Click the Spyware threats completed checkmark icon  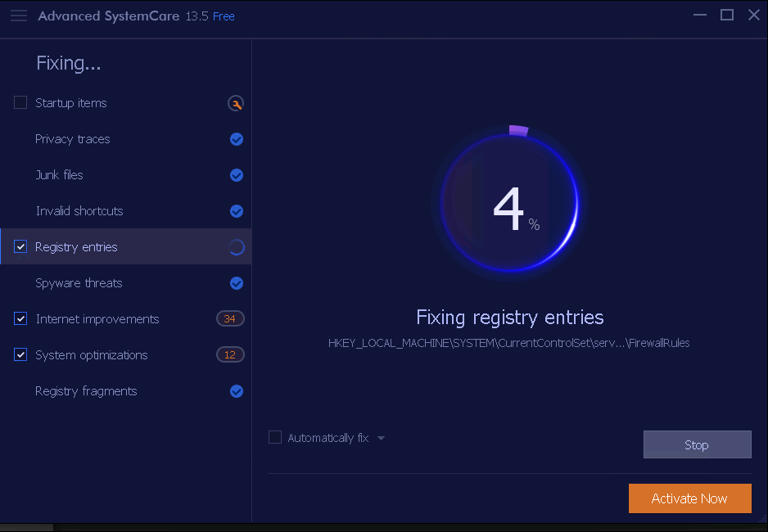pos(237,283)
